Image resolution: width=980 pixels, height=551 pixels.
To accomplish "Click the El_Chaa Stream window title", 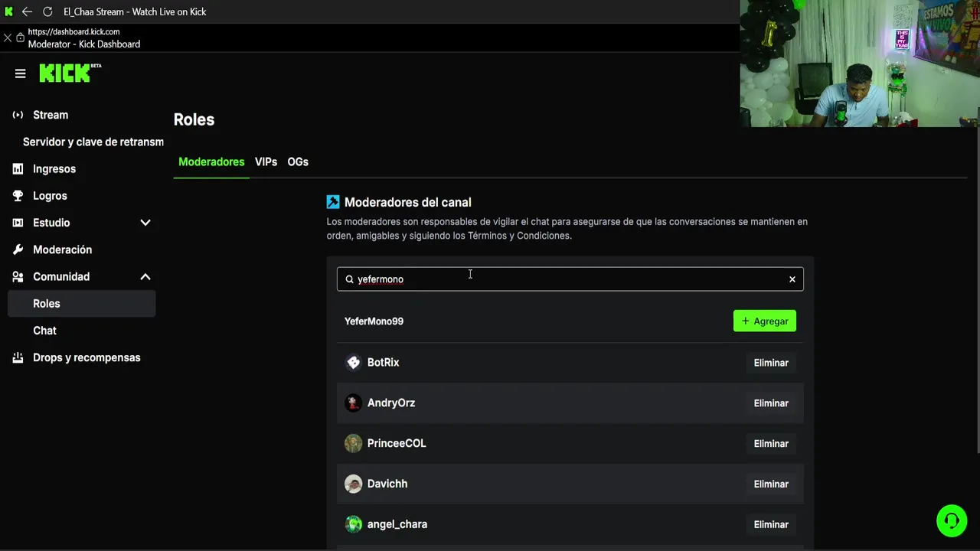I will pyautogui.click(x=135, y=11).
